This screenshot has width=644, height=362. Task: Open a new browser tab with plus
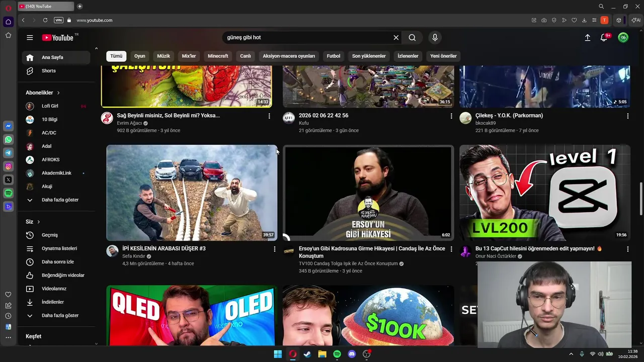click(79, 7)
